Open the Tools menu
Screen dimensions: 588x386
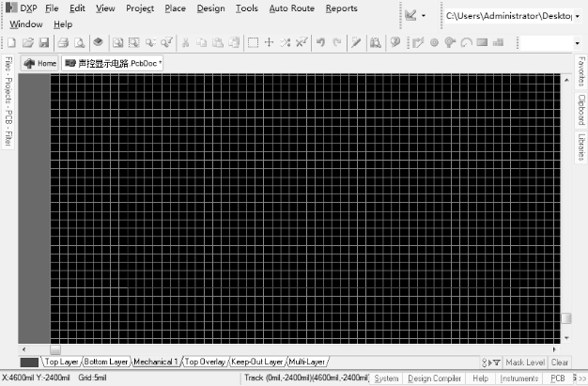pyautogui.click(x=247, y=8)
